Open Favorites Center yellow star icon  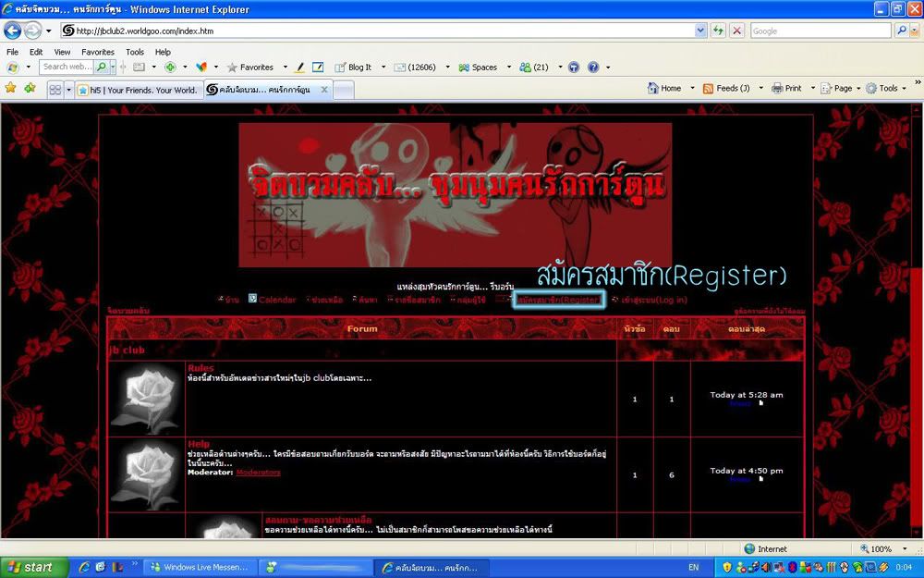[x=10, y=88]
